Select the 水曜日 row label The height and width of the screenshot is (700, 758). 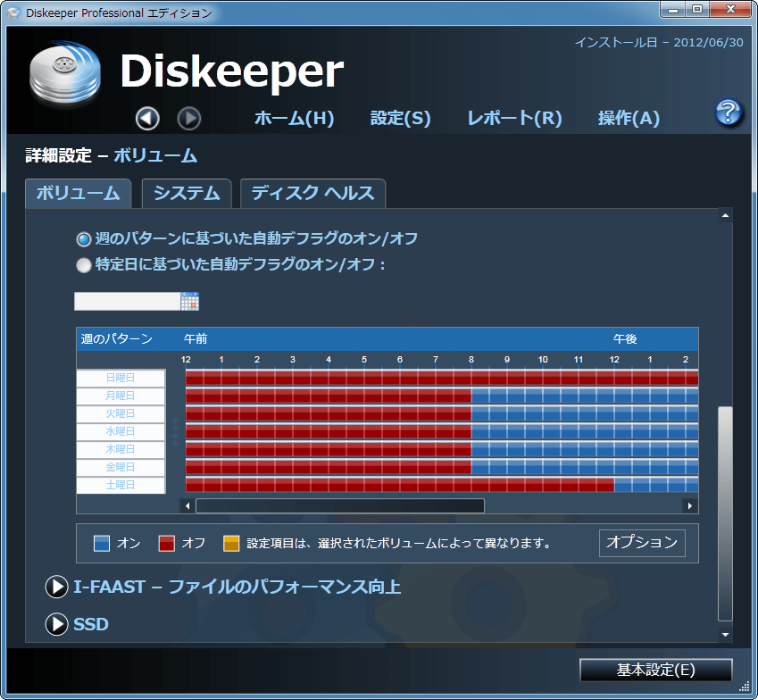121,432
